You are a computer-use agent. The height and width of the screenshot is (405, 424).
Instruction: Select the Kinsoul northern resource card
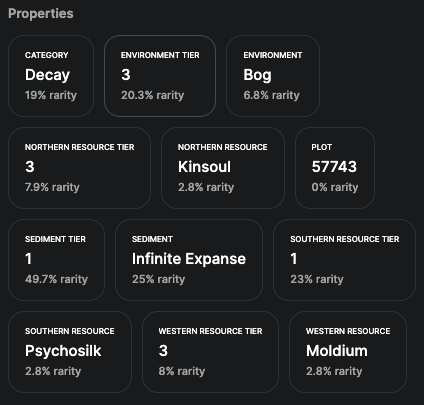[x=223, y=168]
